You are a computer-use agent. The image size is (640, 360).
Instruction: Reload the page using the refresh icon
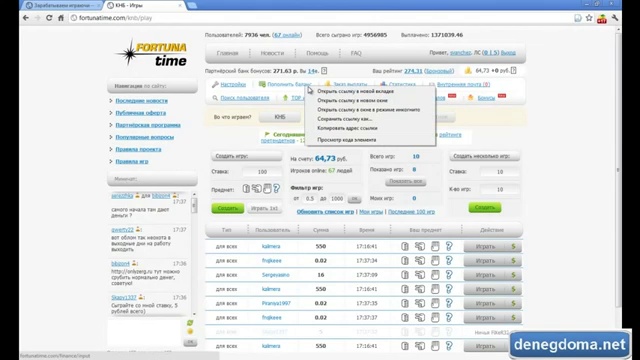(49, 18)
